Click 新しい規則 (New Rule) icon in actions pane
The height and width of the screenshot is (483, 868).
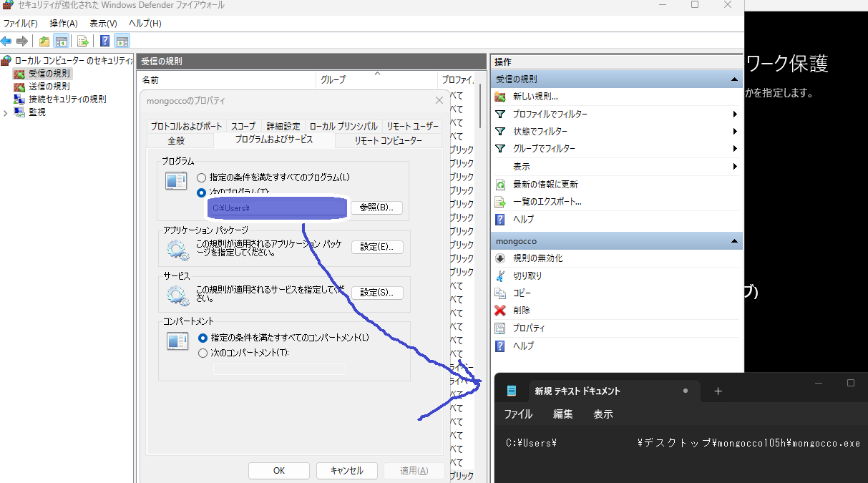(500, 97)
